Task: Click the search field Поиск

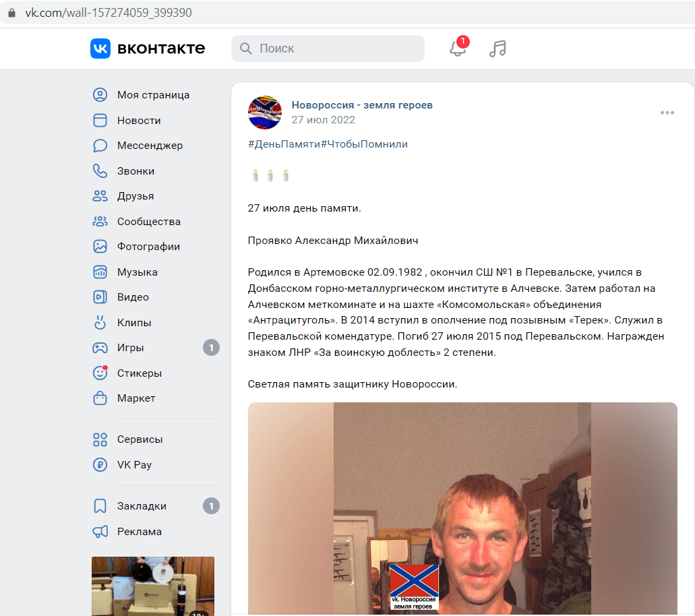Action: tap(328, 49)
